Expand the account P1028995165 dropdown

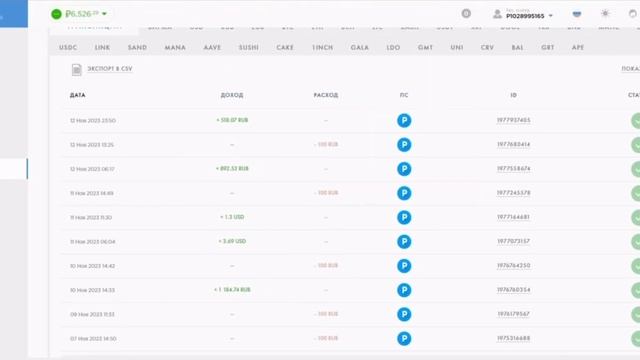tap(551, 16)
